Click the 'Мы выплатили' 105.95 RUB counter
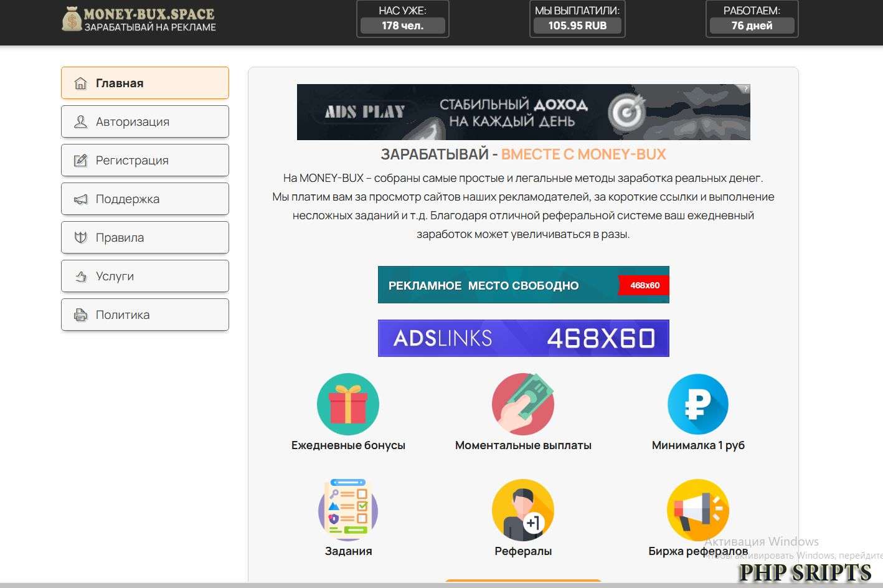This screenshot has width=883, height=588. (x=577, y=19)
